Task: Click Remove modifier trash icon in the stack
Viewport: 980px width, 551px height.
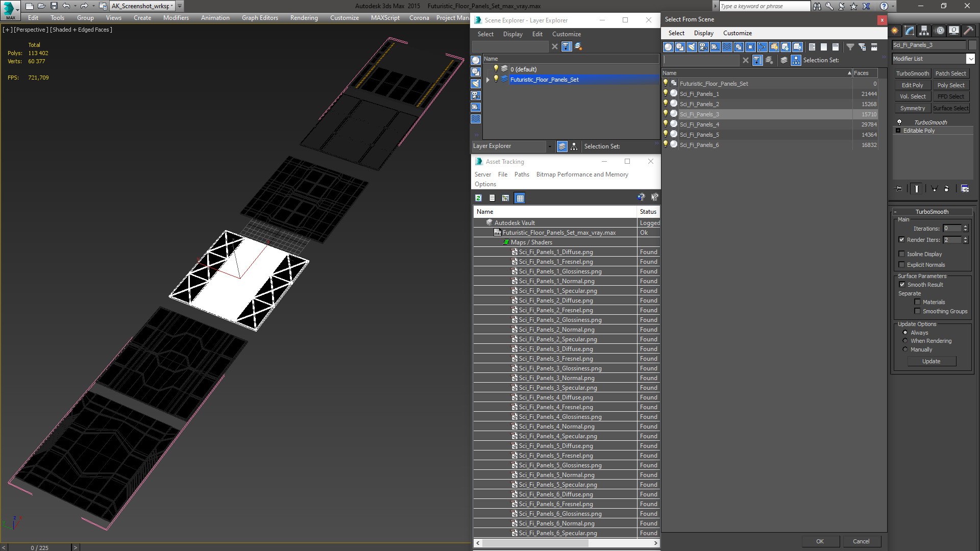Action: (946, 189)
